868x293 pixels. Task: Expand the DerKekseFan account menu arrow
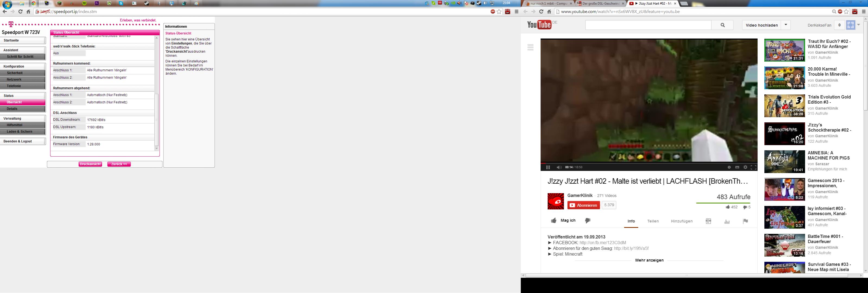tap(859, 25)
